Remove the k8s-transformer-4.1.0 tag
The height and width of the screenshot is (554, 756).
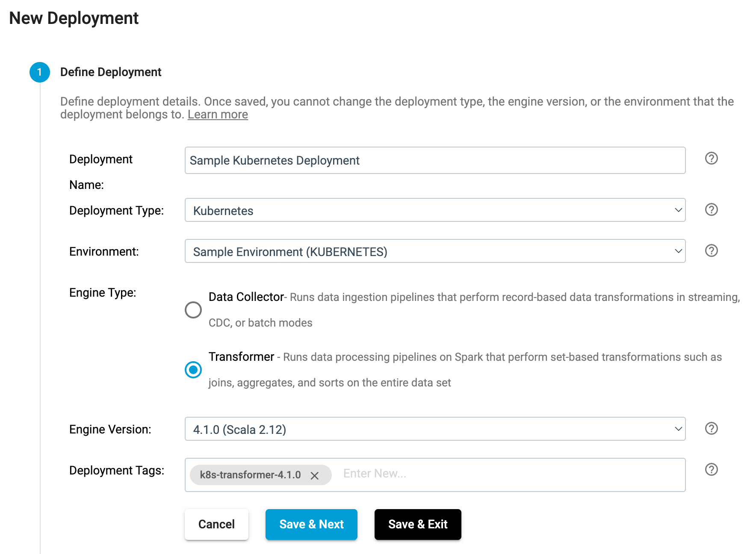pyautogui.click(x=315, y=475)
